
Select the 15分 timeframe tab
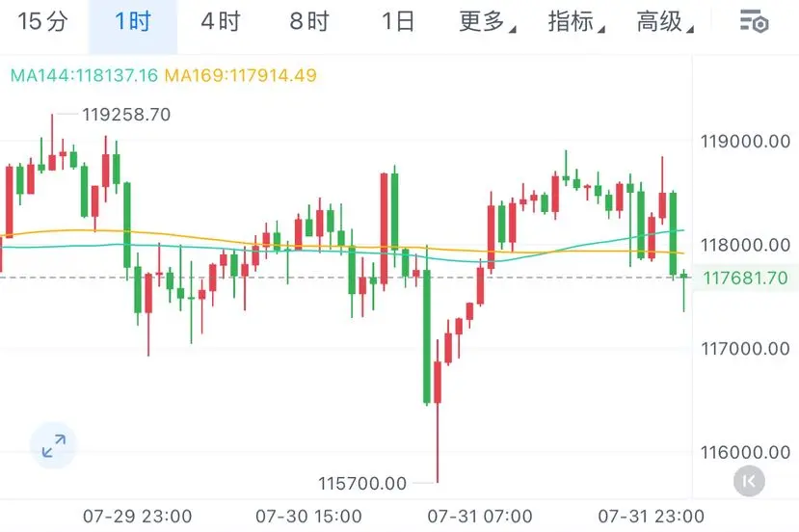pos(42,22)
